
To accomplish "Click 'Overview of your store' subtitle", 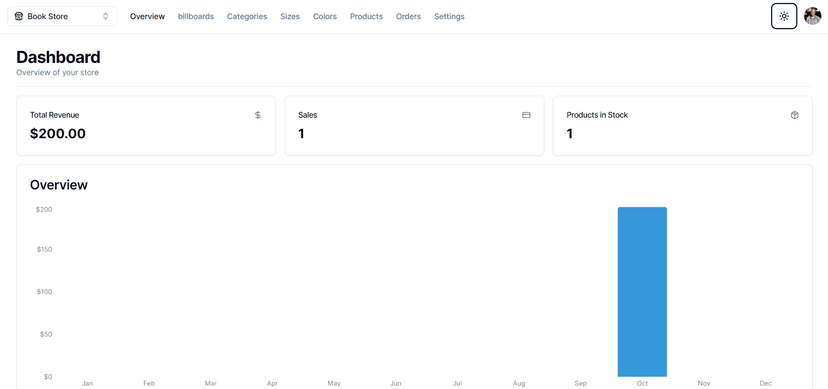I will point(58,73).
